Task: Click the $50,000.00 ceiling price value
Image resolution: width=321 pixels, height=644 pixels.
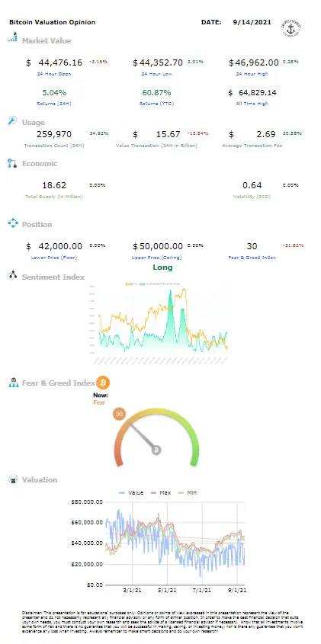Action: pos(157,246)
